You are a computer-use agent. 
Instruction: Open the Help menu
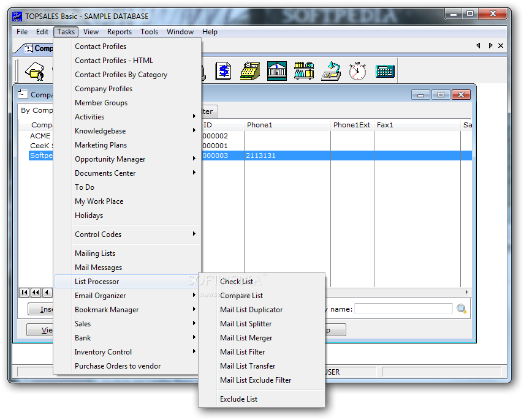point(210,32)
